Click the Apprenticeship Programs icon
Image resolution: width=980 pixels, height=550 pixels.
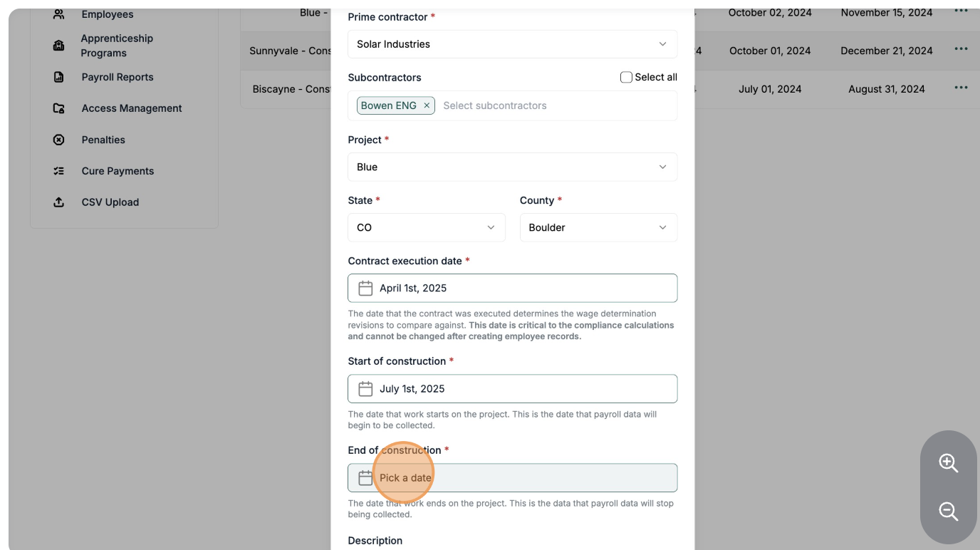59,46
